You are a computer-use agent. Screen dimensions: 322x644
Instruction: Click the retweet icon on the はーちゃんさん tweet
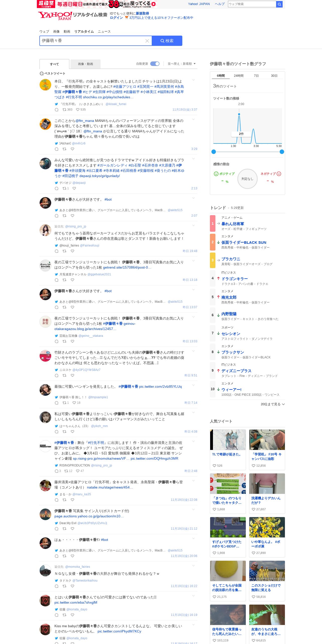click(x=64, y=432)
